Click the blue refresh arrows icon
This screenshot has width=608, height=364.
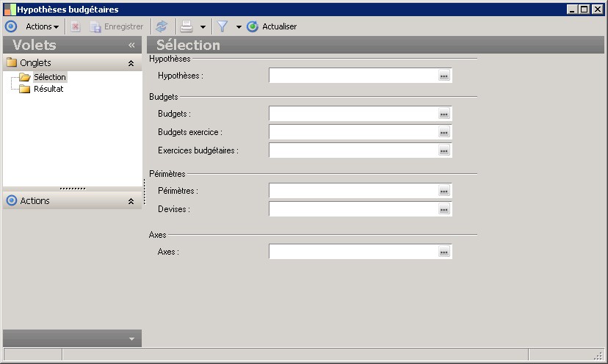(x=162, y=26)
